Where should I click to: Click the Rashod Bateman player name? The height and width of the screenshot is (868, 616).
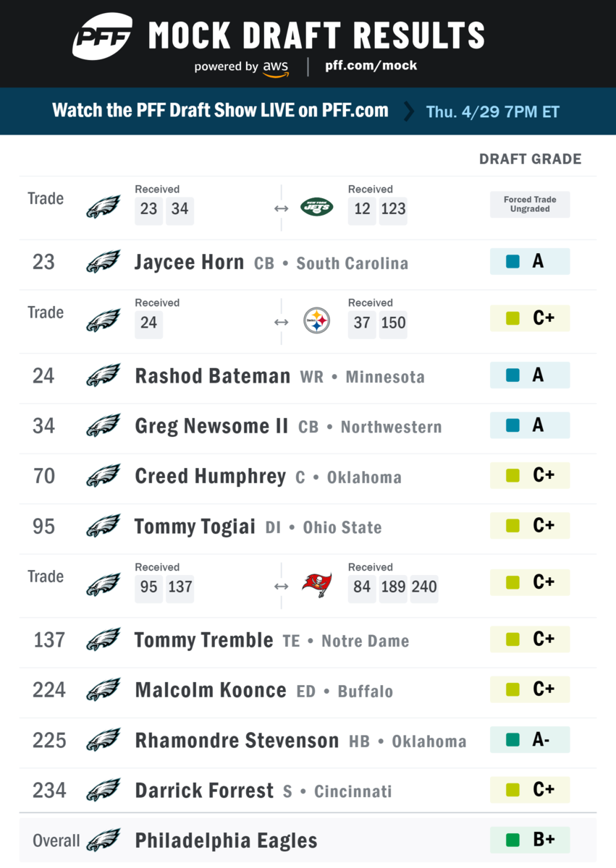pos(213,376)
